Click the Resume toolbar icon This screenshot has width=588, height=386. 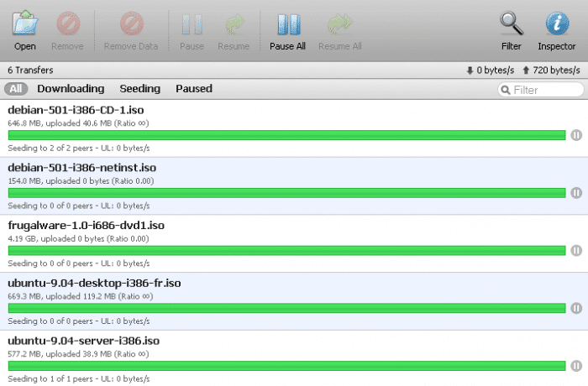coord(234,24)
